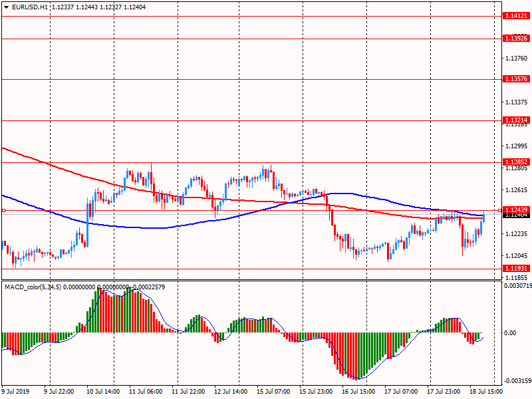Click the 1.12045 price scale value
This screenshot has height=399, width=532.
pyautogui.click(x=517, y=256)
